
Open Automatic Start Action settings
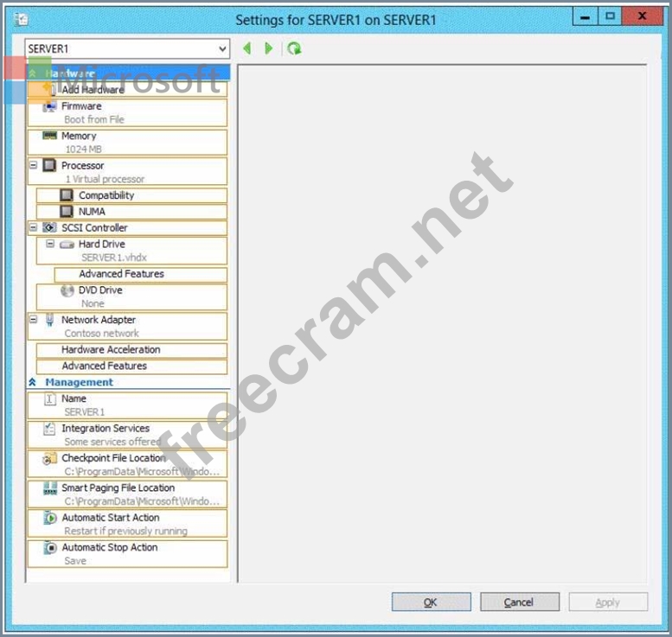tap(127, 524)
